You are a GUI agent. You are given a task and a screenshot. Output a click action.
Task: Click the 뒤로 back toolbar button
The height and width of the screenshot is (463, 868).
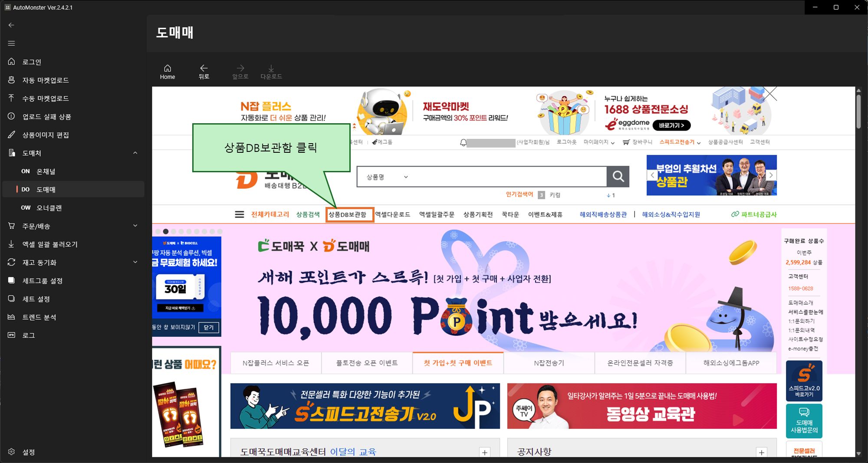[204, 72]
